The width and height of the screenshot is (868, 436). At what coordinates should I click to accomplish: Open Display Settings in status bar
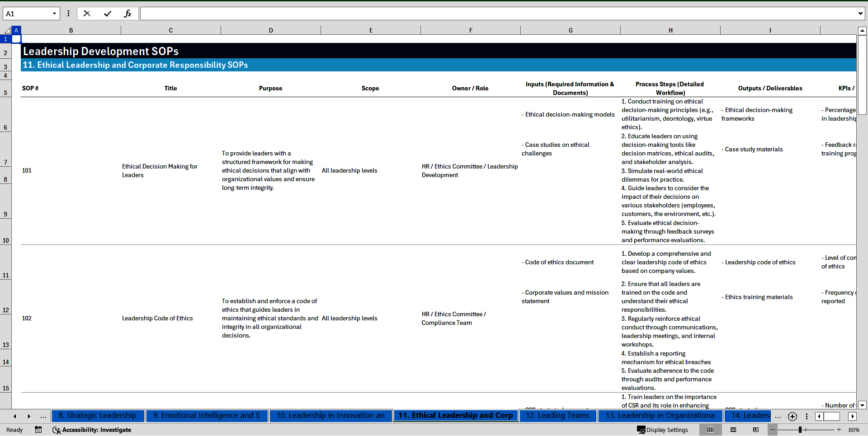pyautogui.click(x=662, y=430)
